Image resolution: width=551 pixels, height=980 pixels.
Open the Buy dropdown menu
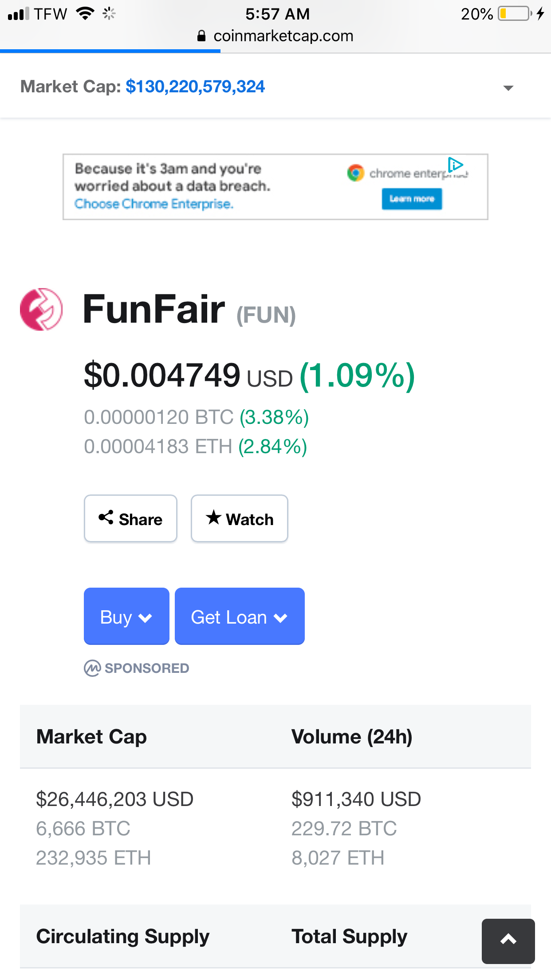126,616
